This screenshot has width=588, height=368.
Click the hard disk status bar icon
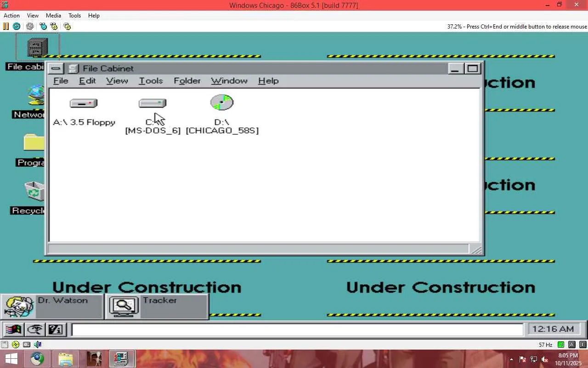tap(27, 345)
